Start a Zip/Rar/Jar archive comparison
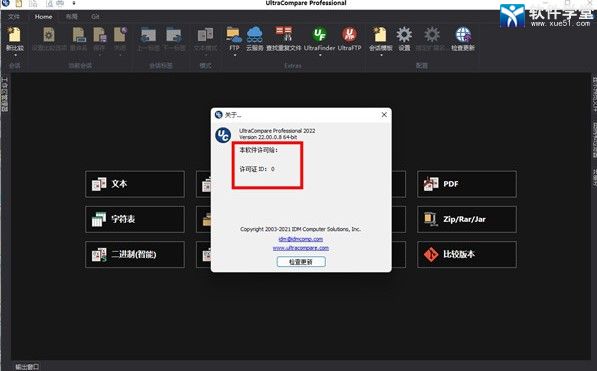 467,219
